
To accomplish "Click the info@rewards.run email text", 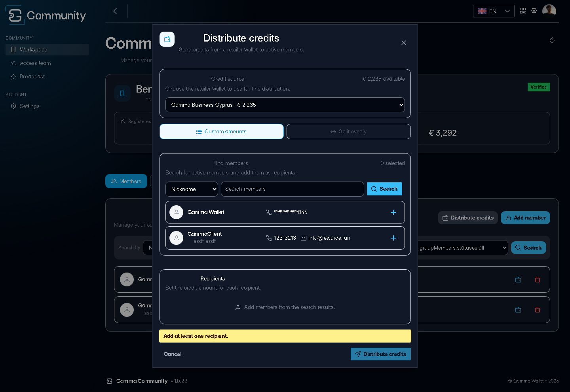I will coord(329,238).
